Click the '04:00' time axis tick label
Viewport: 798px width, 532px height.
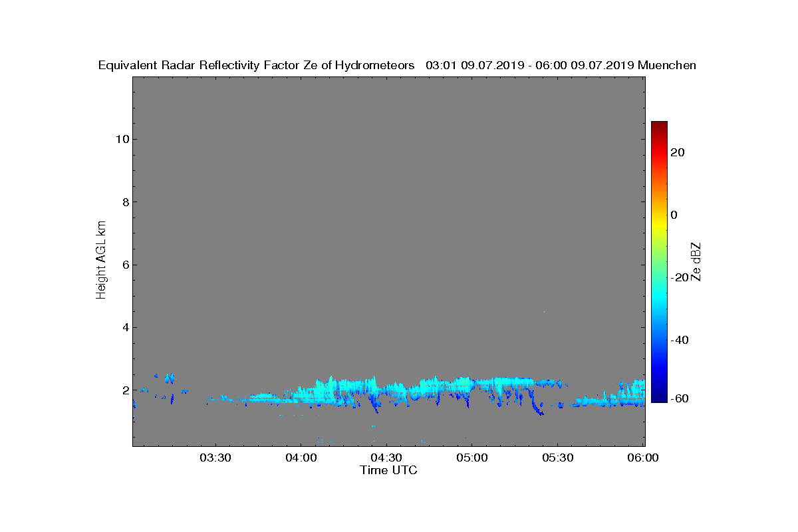[301, 458]
